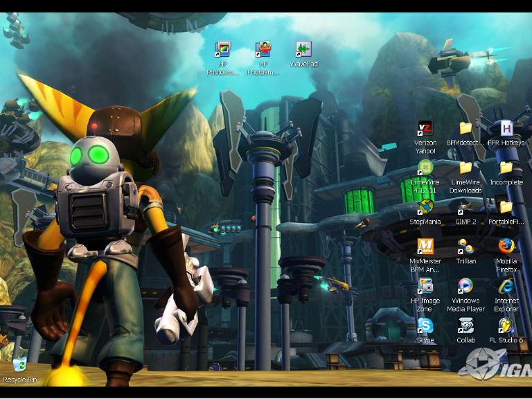Select the FFR Hotkeys shortcut
Image resolution: width=532 pixels, height=399 pixels.
[506, 129]
